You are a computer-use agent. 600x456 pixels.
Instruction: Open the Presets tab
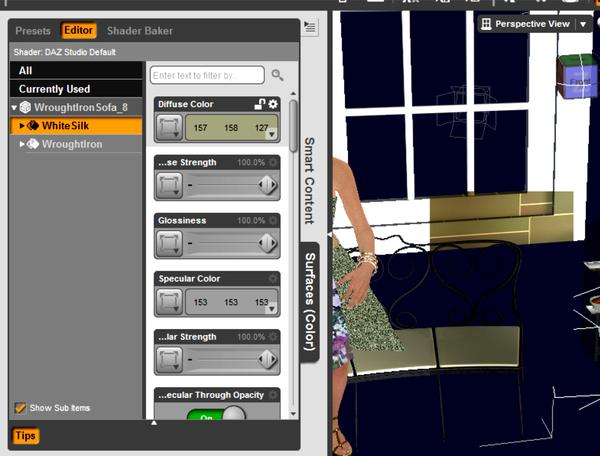click(33, 31)
